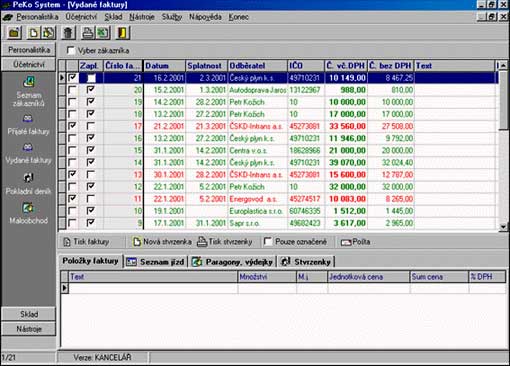Click the Konec menu item

pos(238,17)
